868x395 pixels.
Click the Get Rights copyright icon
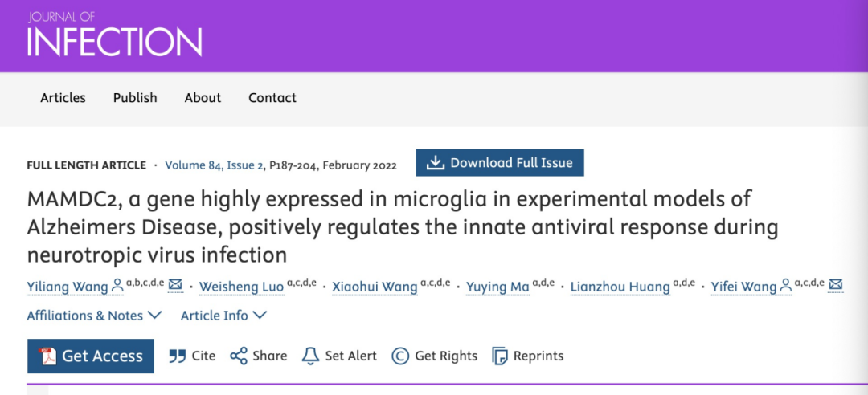[x=400, y=356]
